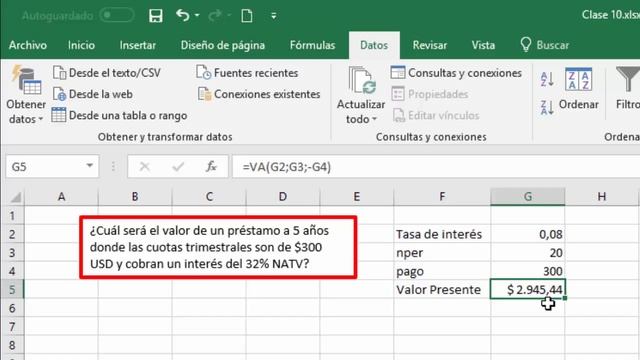The width and height of the screenshot is (640, 360).
Task: Click Fuentes recientes
Action: (x=247, y=73)
